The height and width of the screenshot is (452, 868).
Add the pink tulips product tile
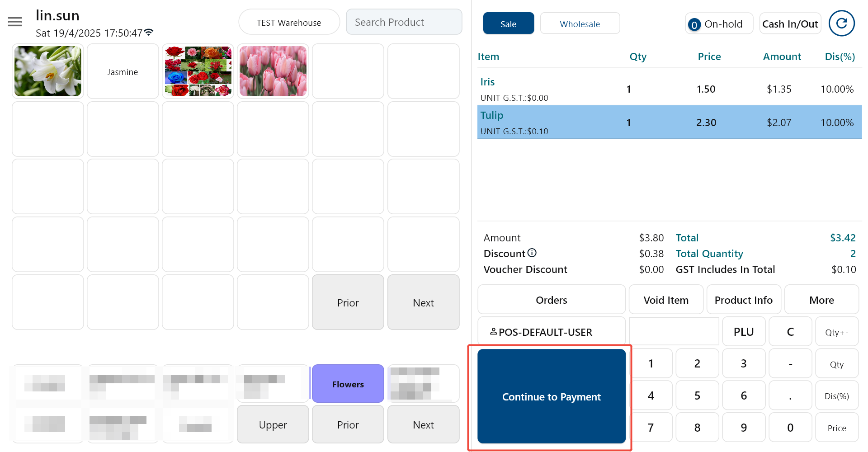coord(273,71)
